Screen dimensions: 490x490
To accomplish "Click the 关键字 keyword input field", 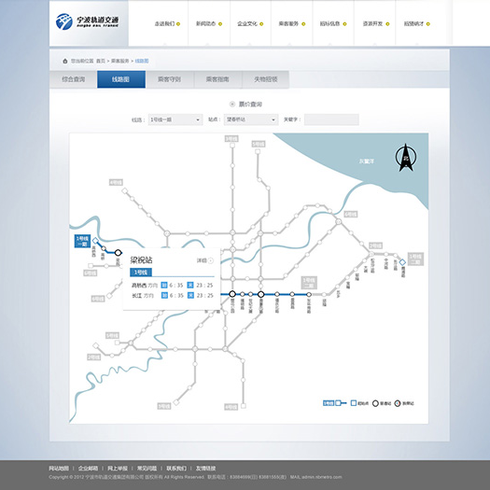I will click(x=331, y=120).
